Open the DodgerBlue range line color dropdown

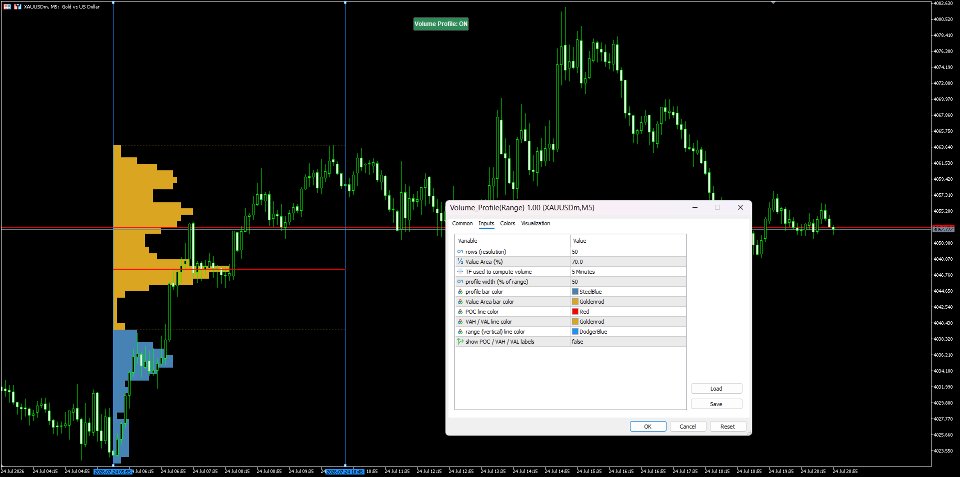pos(628,331)
